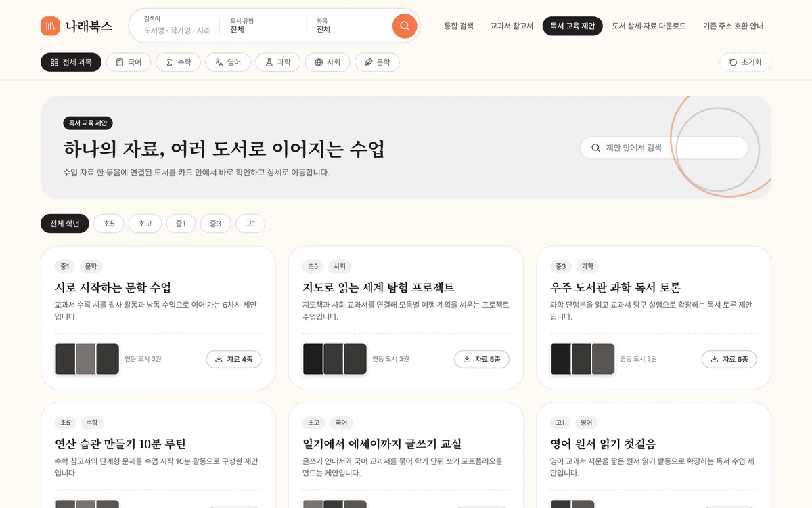Click book covers in 우주 도서관 card
The width and height of the screenshot is (812, 508).
click(x=583, y=359)
